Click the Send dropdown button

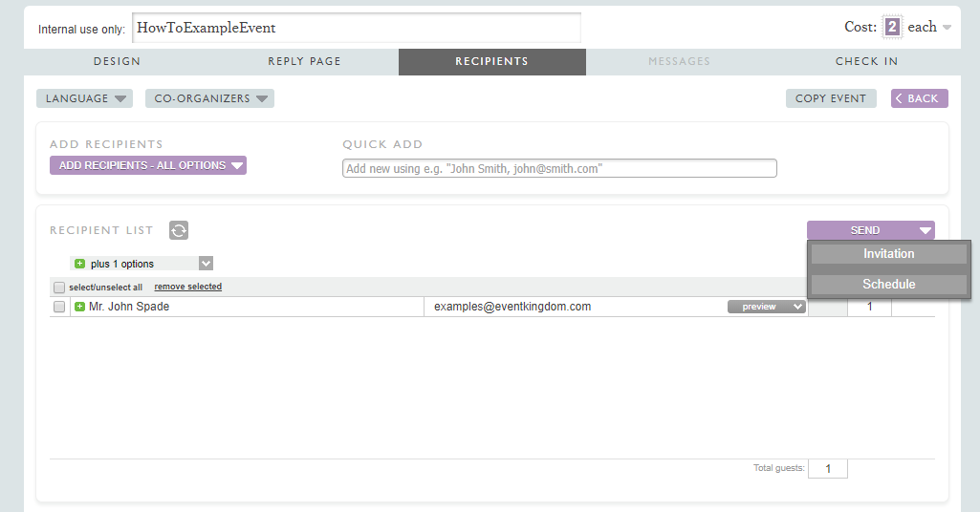(x=870, y=230)
